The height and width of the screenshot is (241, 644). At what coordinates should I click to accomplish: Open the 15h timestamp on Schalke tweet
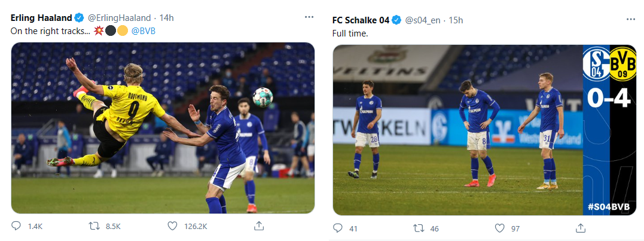(456, 20)
